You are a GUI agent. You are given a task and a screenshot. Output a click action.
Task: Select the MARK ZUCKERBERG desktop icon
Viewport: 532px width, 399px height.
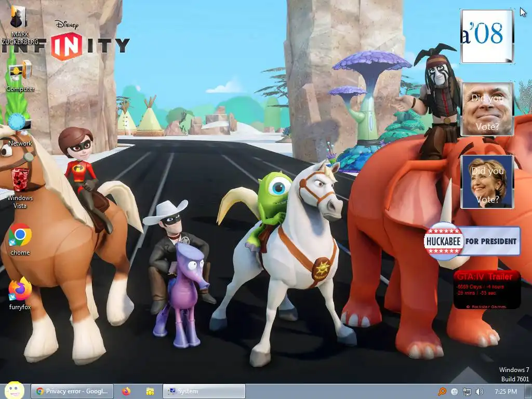coord(19,25)
